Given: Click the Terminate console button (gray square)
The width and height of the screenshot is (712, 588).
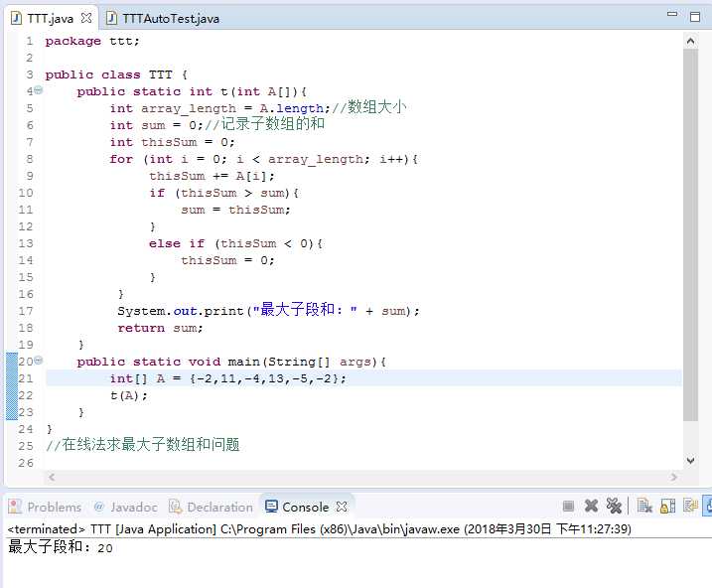Looking at the screenshot, I should click(568, 506).
